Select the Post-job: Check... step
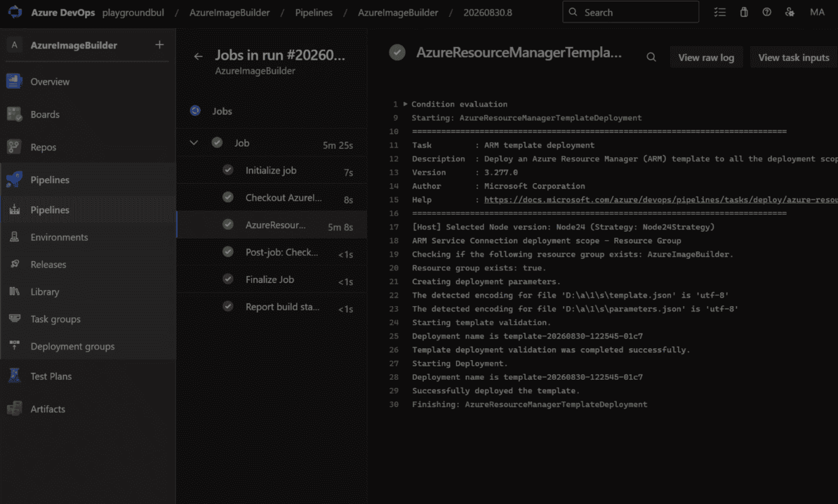Image resolution: width=838 pixels, height=504 pixels. [272, 252]
